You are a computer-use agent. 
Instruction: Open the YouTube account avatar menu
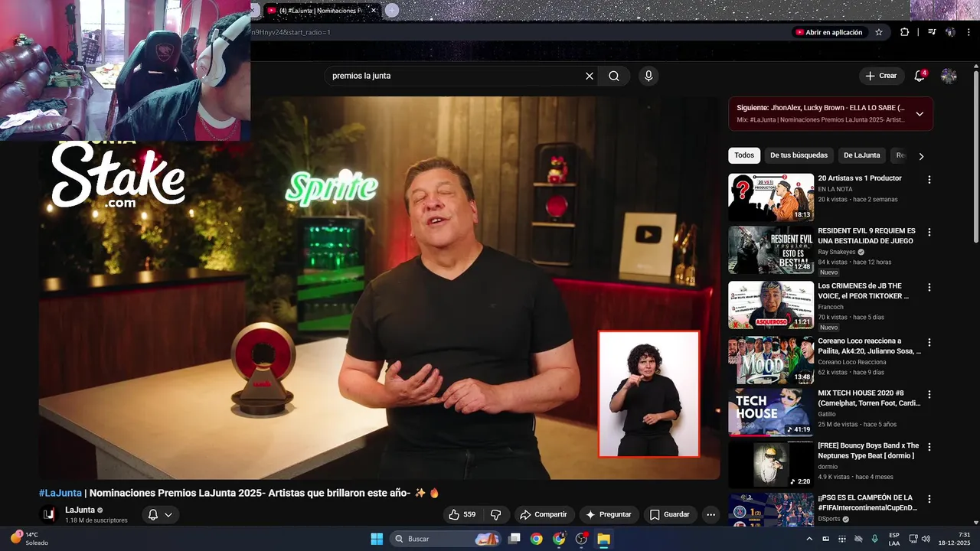(949, 76)
